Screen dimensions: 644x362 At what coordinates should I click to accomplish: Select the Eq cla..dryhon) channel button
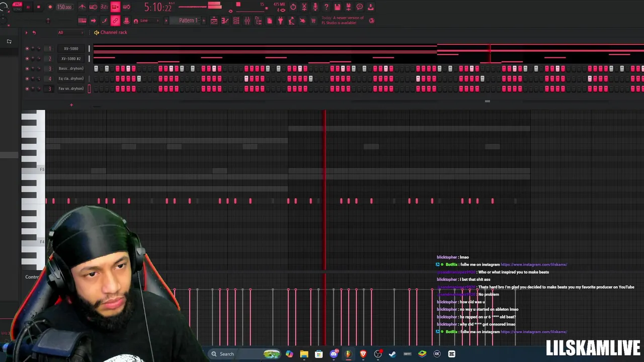(70, 79)
